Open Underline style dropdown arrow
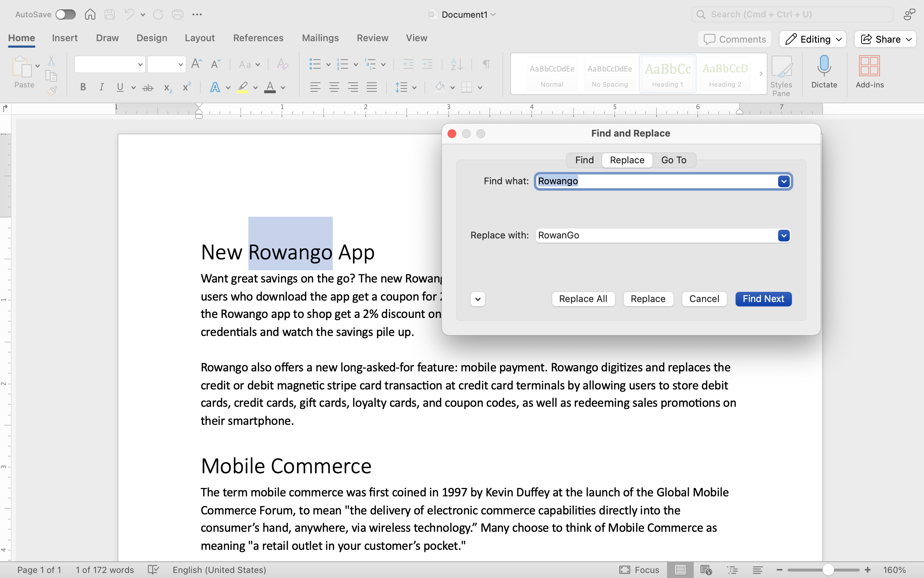The width and height of the screenshot is (924, 578). pyautogui.click(x=133, y=87)
